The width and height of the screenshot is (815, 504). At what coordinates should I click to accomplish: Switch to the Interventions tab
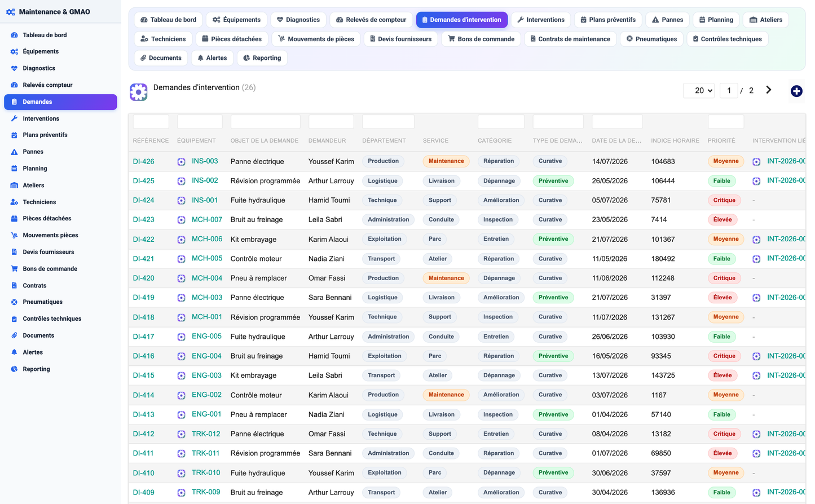pyautogui.click(x=541, y=20)
